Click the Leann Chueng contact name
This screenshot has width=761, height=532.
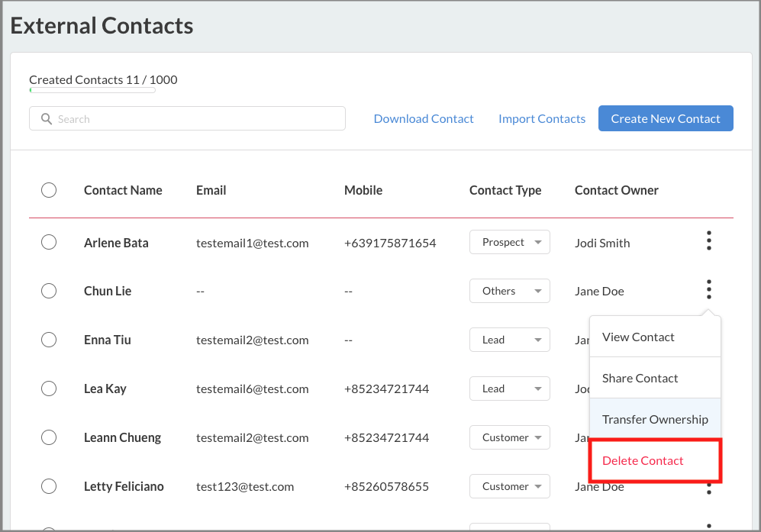point(122,438)
